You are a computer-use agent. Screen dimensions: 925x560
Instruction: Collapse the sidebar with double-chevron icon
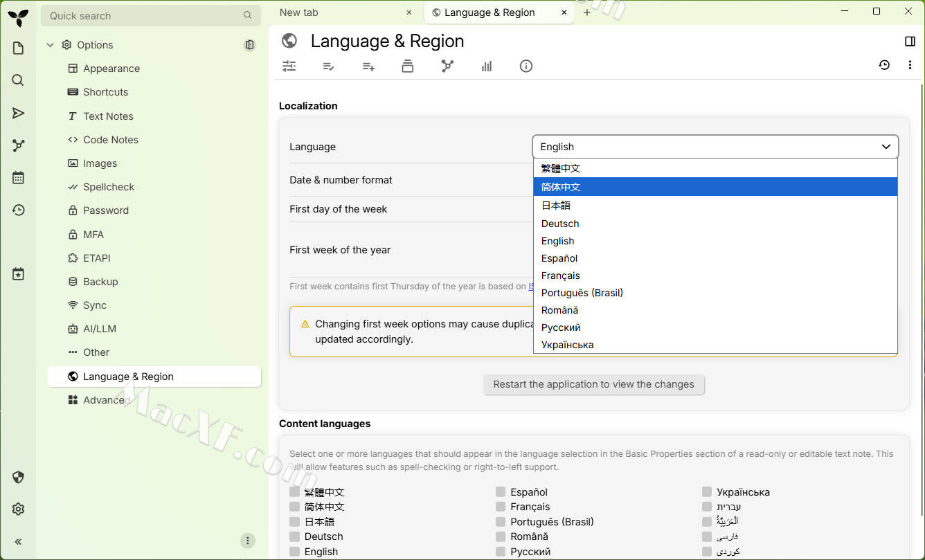18,542
